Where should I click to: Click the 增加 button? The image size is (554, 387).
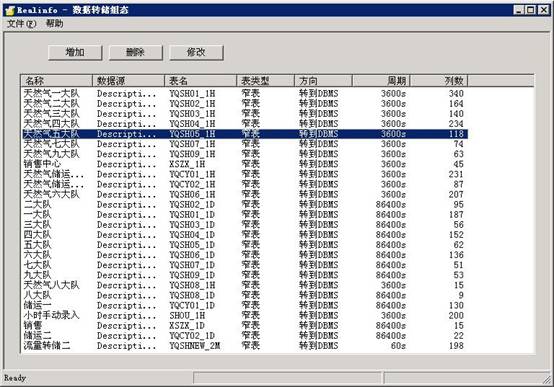click(x=75, y=52)
